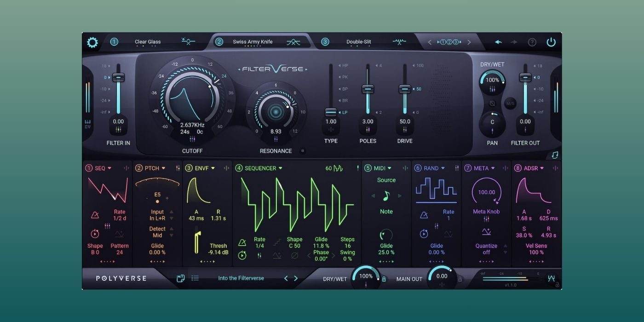Go to previous preset with left chevron
Screen dimensions: 644x322
pyautogui.click(x=286, y=278)
